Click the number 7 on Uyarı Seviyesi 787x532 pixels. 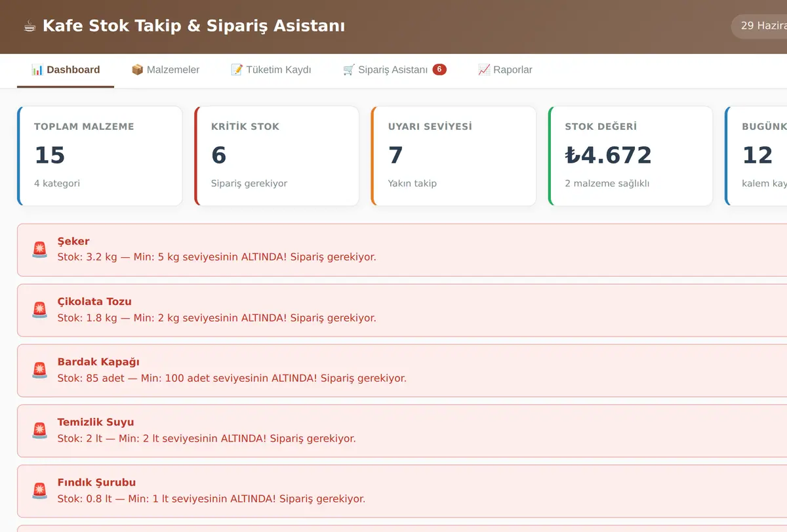[x=395, y=155]
